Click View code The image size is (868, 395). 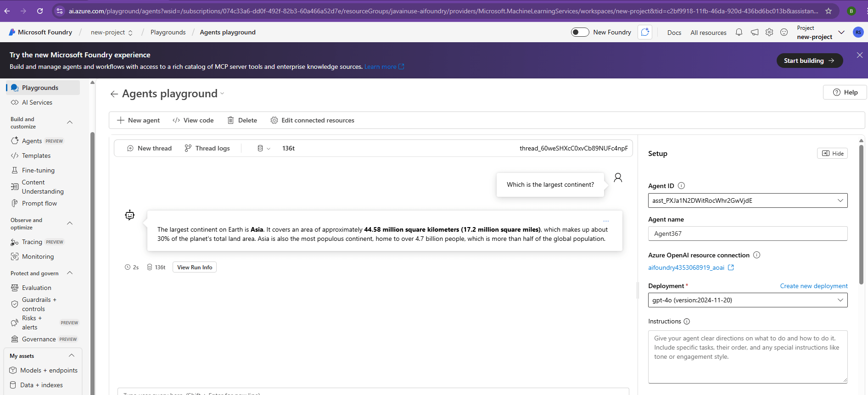(193, 120)
